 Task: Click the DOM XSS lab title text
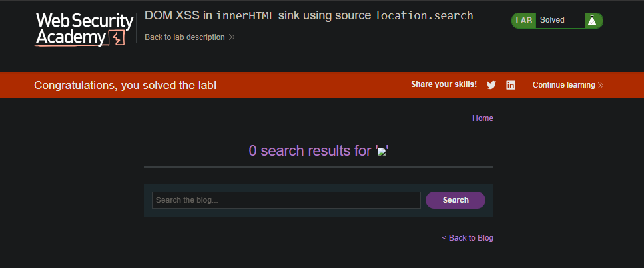click(309, 15)
